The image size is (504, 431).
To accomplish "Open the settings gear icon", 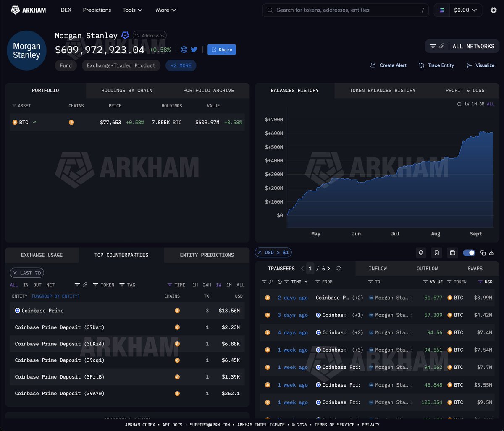I will tap(493, 10).
